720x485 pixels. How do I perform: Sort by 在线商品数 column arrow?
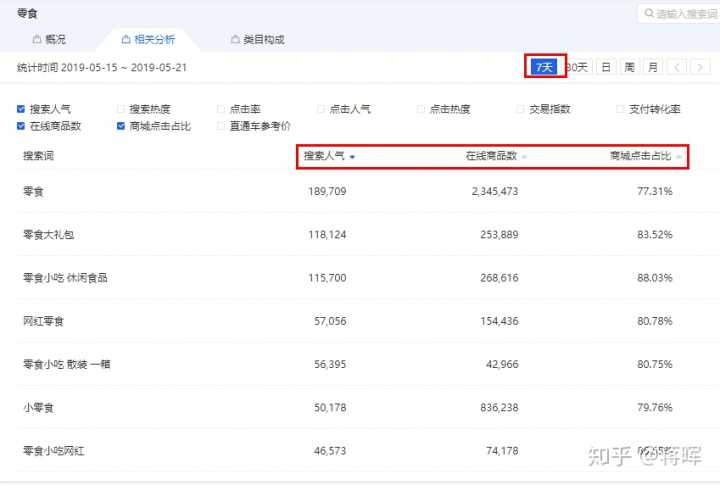524,157
